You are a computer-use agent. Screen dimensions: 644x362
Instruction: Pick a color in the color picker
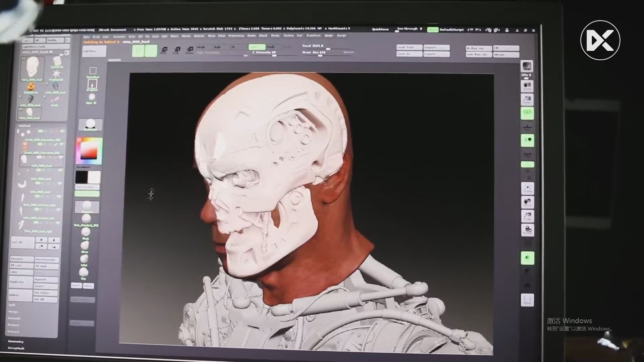pos(89,150)
